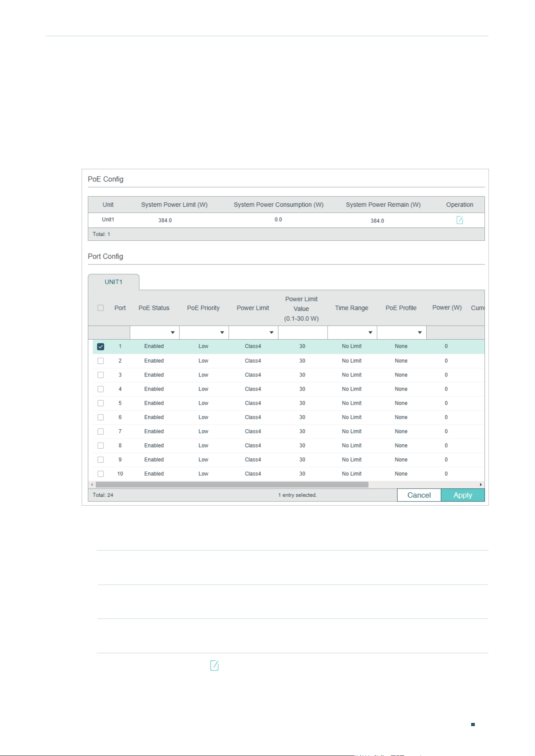
Task: Click the Cancel button
Action: point(419,495)
